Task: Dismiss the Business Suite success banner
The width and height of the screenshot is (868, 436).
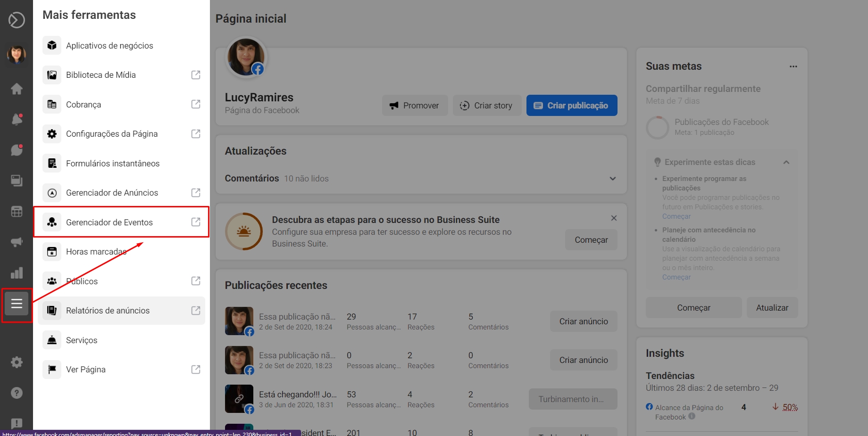Action: point(614,218)
